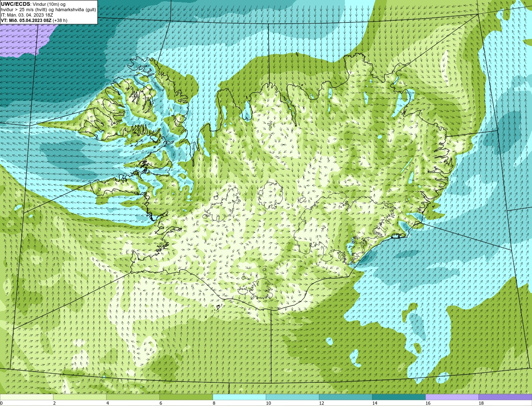Click the "8" label on the colour scale

tap(214, 403)
